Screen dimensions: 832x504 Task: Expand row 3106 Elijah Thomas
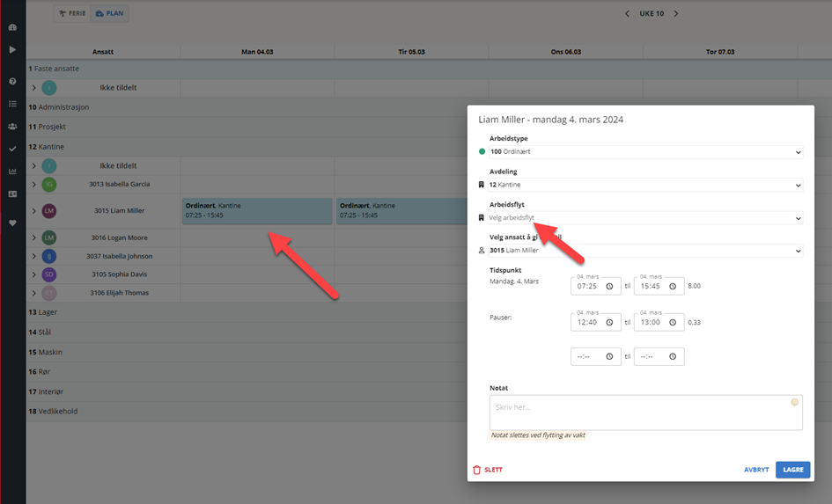point(34,293)
